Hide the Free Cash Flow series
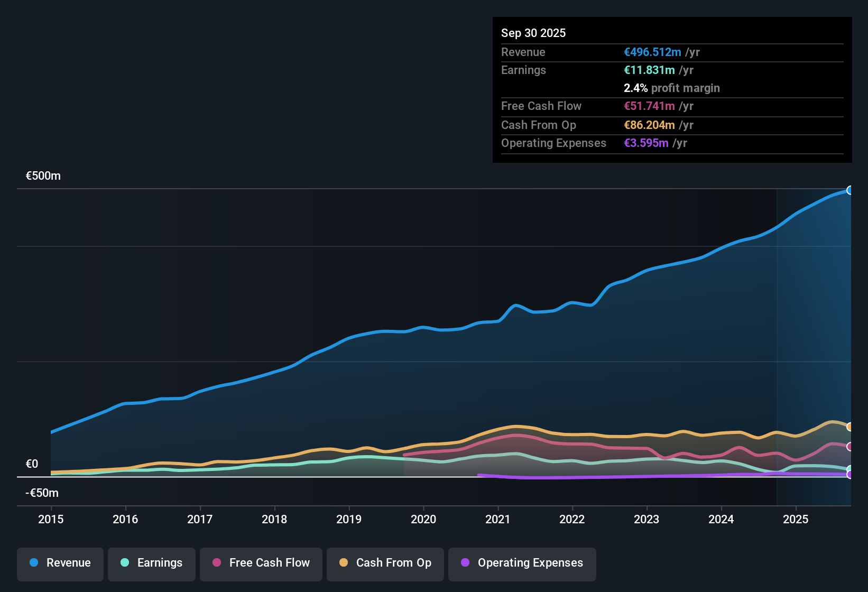Image resolution: width=868 pixels, height=592 pixels. 261,563
